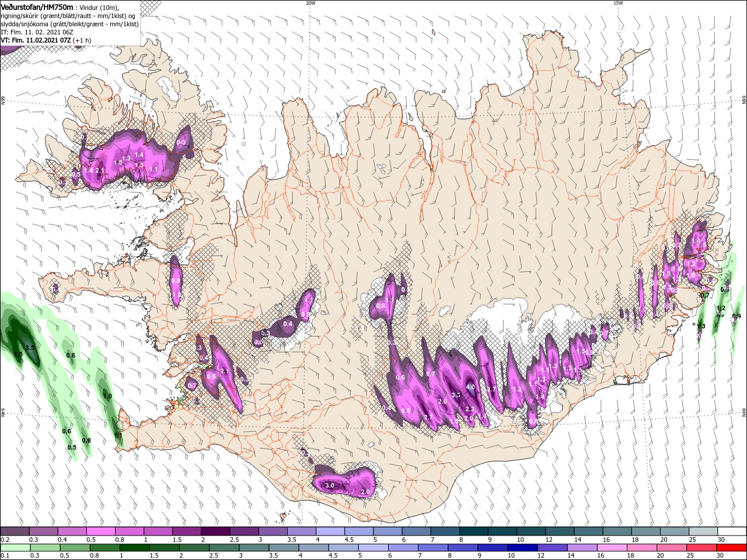The image size is (747, 560).
Task: Select lower legend swatch between 0.1 and 0.3
Action: pos(15,548)
